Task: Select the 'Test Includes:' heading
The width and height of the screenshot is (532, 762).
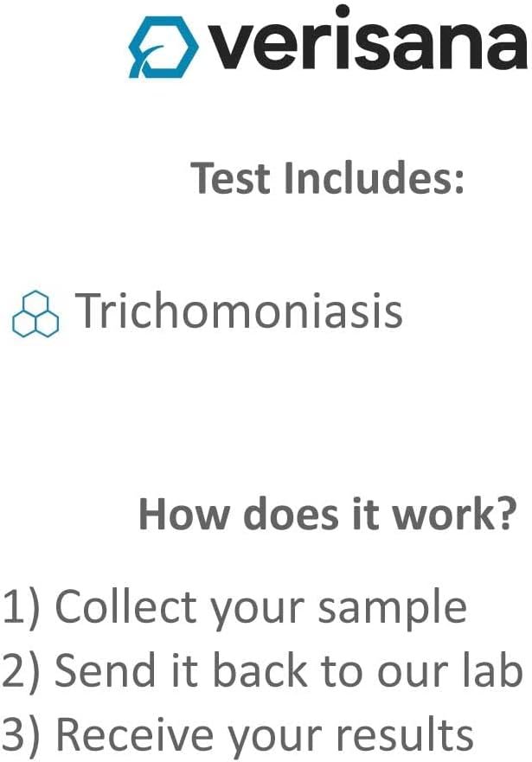Action: 328,177
